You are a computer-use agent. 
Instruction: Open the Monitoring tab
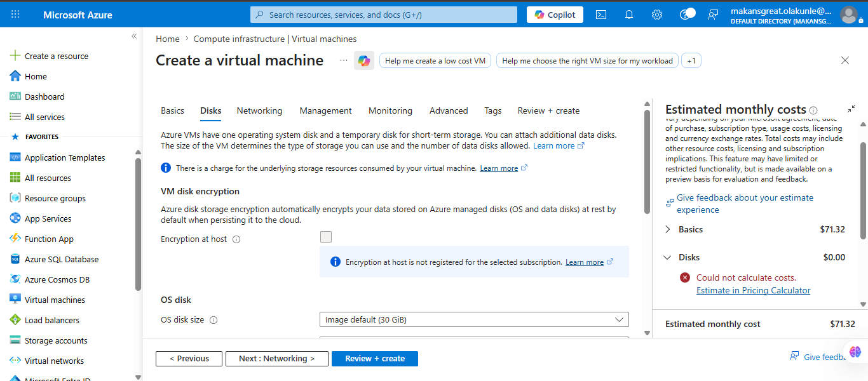(390, 110)
